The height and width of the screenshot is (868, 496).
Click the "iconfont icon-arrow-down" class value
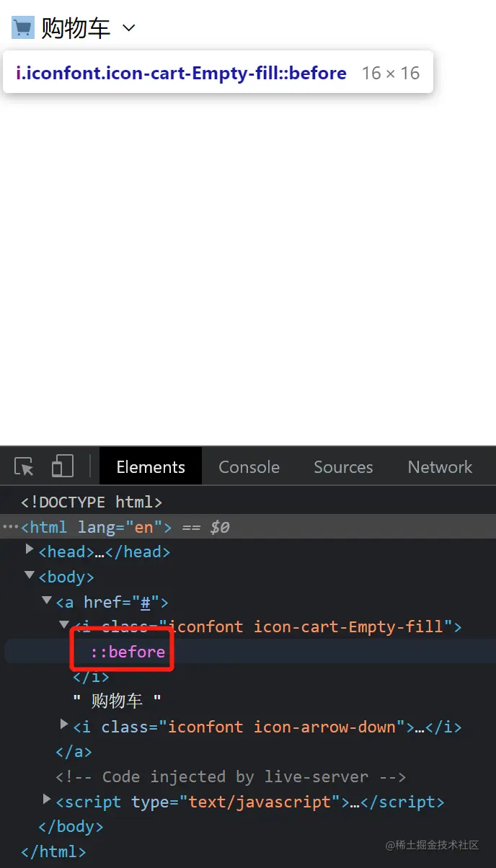282,727
